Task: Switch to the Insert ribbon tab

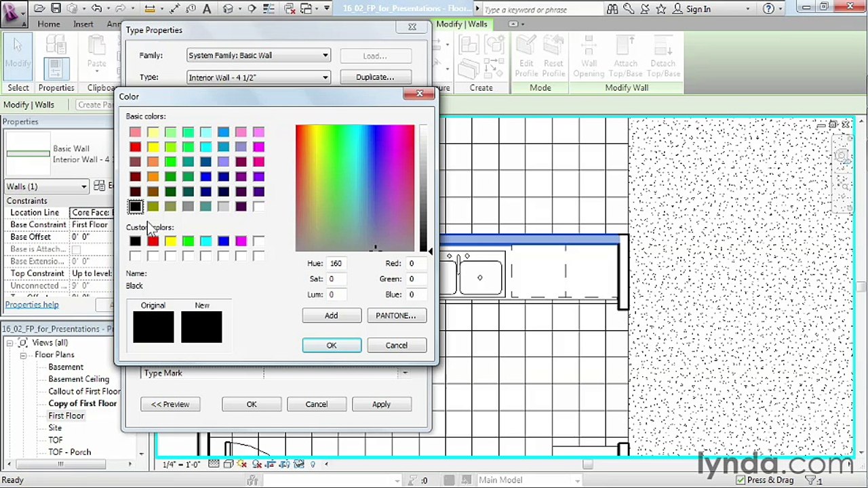Action: click(x=83, y=24)
